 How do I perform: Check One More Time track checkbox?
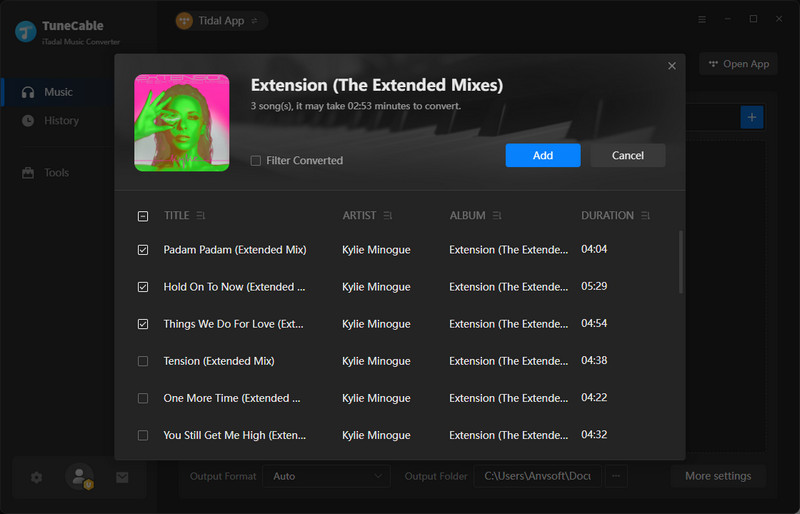[x=143, y=398]
